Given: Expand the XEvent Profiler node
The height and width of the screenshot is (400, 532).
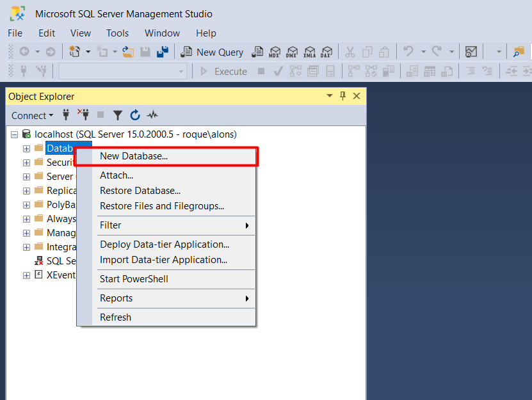Looking at the screenshot, I should click(26, 275).
